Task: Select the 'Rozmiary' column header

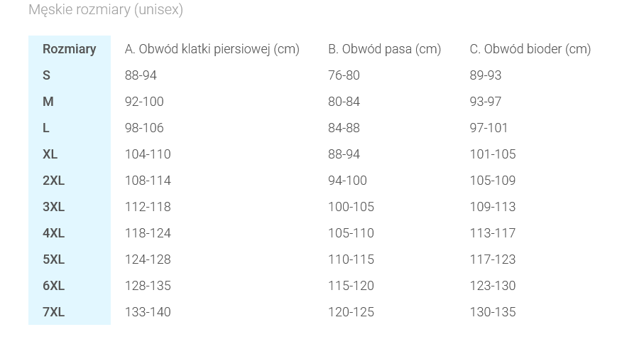Action: tap(69, 49)
